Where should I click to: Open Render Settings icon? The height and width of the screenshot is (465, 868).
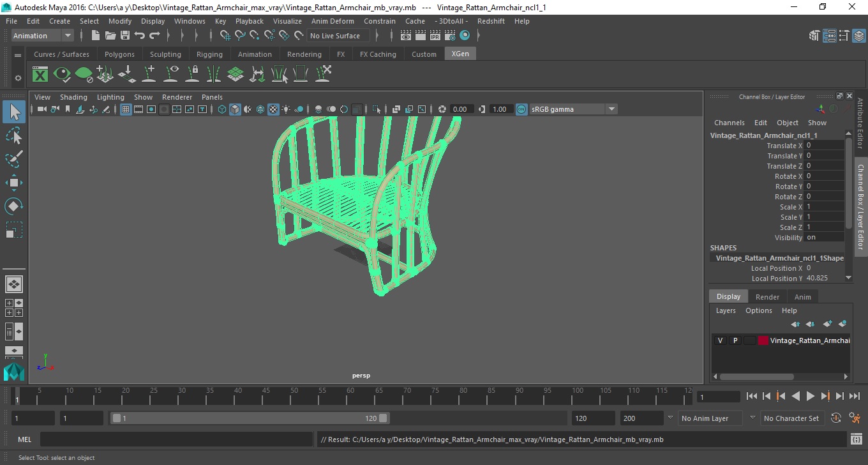pyautogui.click(x=450, y=36)
